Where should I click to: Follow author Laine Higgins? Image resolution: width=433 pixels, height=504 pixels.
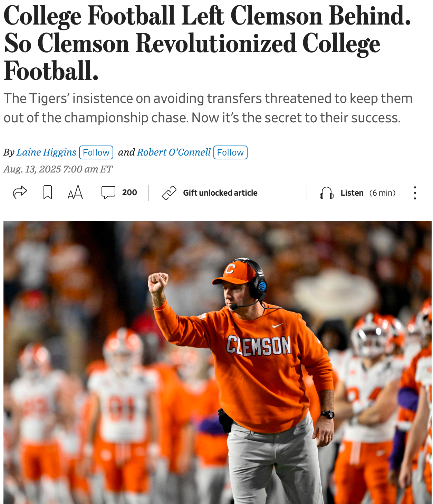(x=96, y=152)
